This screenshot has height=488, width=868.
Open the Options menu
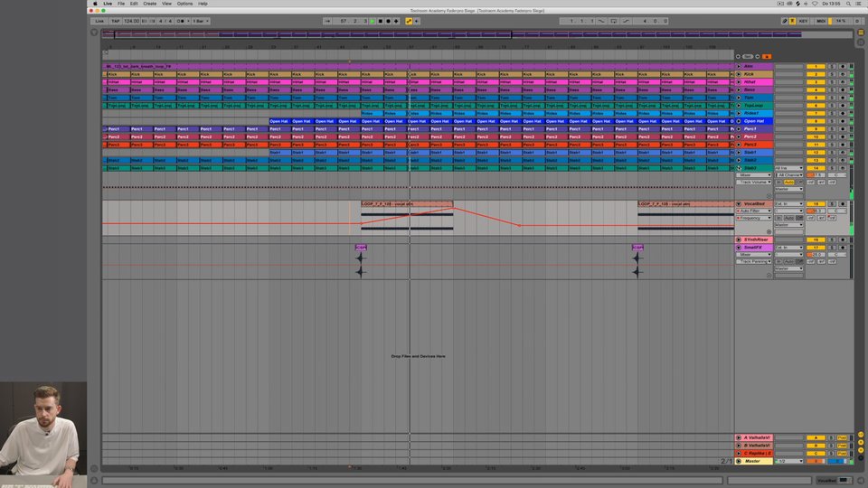[184, 4]
